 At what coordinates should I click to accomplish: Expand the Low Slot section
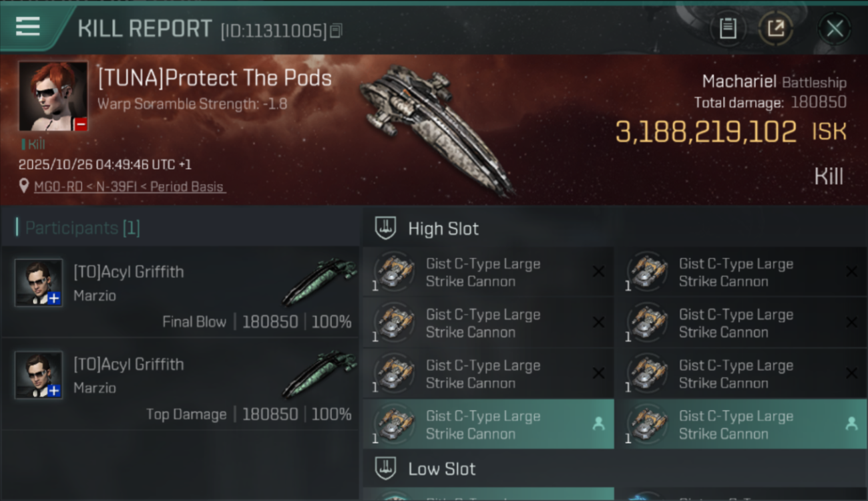[442, 469]
